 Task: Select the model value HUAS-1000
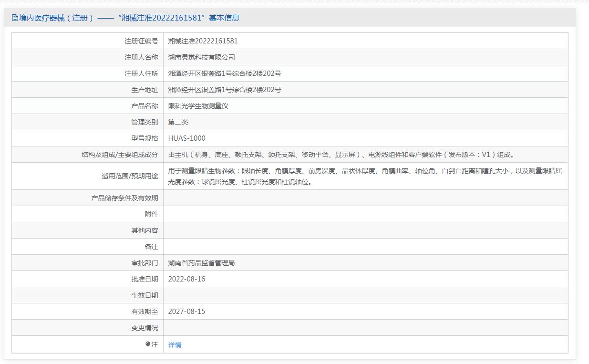(186, 138)
